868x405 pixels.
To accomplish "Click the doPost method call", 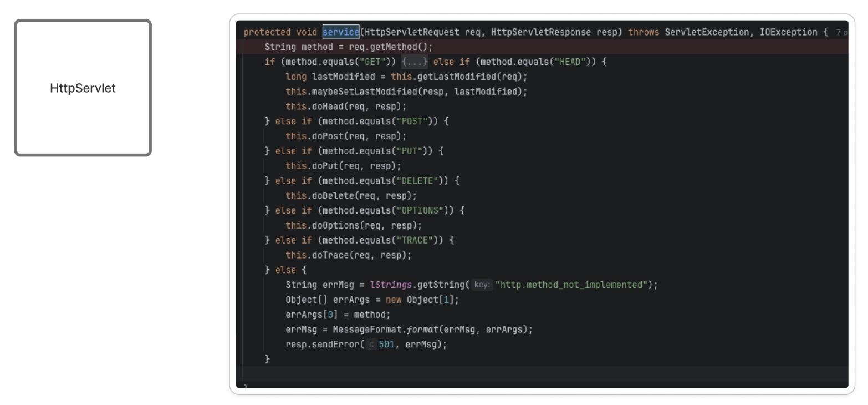I will [327, 135].
